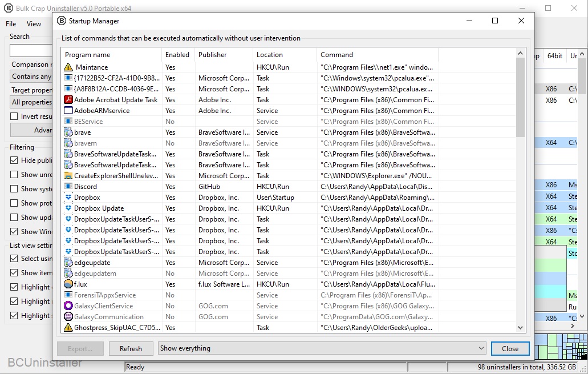Enable the Show upd... filtering checkbox
This screenshot has height=374, width=588.
coord(14,218)
